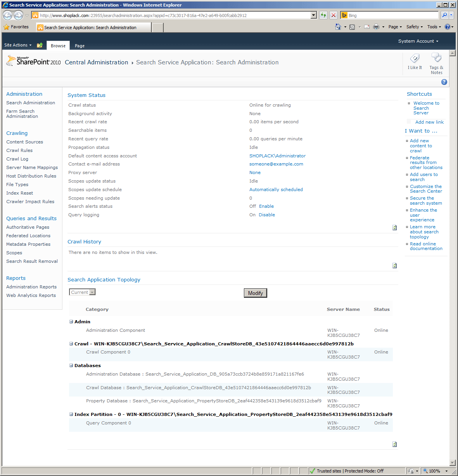Collapse the Index Partition 0 group
The width and height of the screenshot is (458, 476).
tap(71, 414)
